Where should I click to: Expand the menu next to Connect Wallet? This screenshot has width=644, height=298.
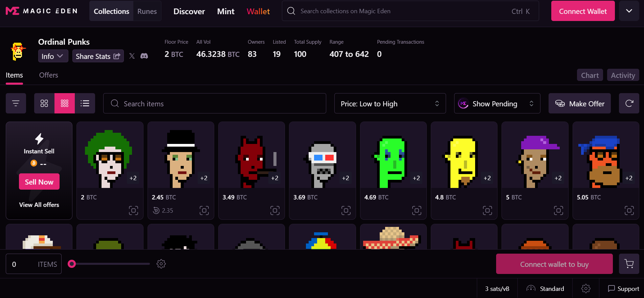(629, 11)
